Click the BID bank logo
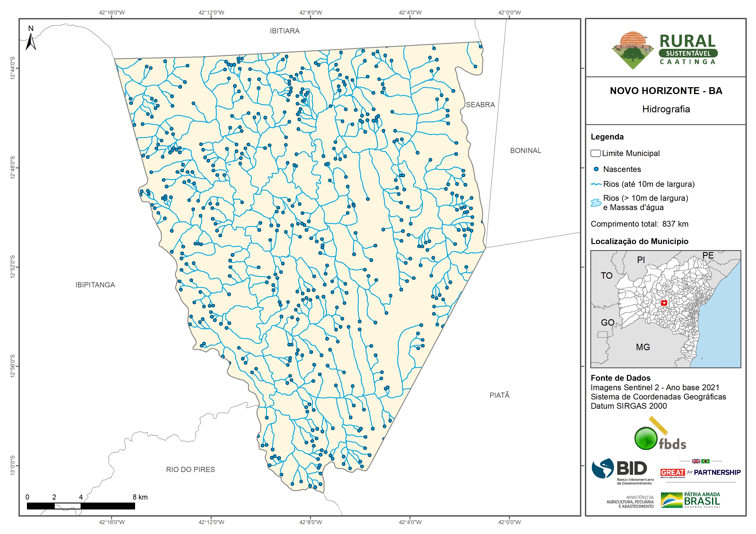 point(622,471)
